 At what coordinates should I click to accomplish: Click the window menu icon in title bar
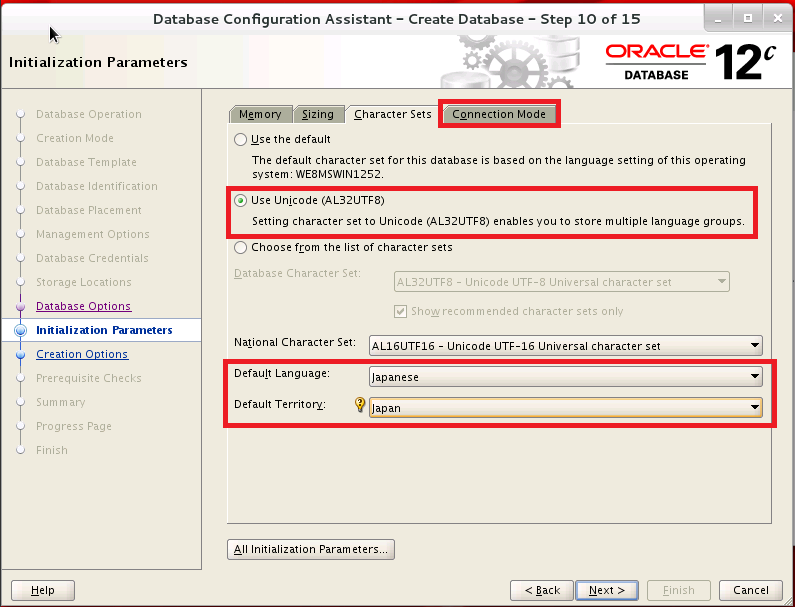click(14, 17)
